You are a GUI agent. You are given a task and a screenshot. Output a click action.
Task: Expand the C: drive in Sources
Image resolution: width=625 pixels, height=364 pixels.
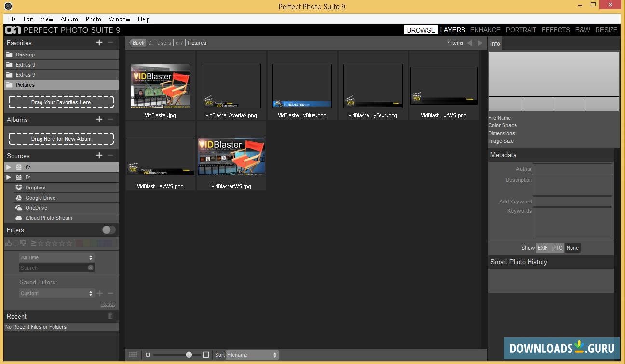point(9,167)
